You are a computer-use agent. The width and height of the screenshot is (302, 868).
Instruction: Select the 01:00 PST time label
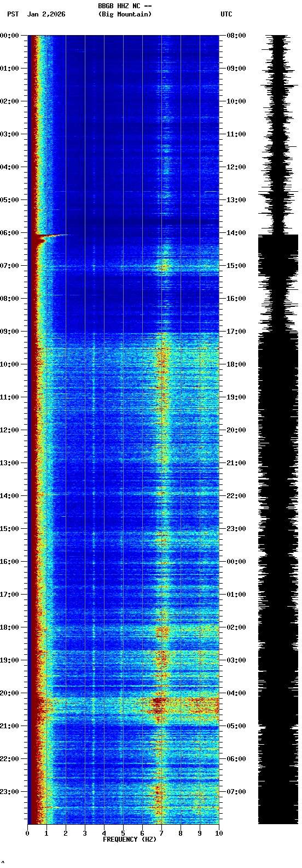click(x=9, y=68)
